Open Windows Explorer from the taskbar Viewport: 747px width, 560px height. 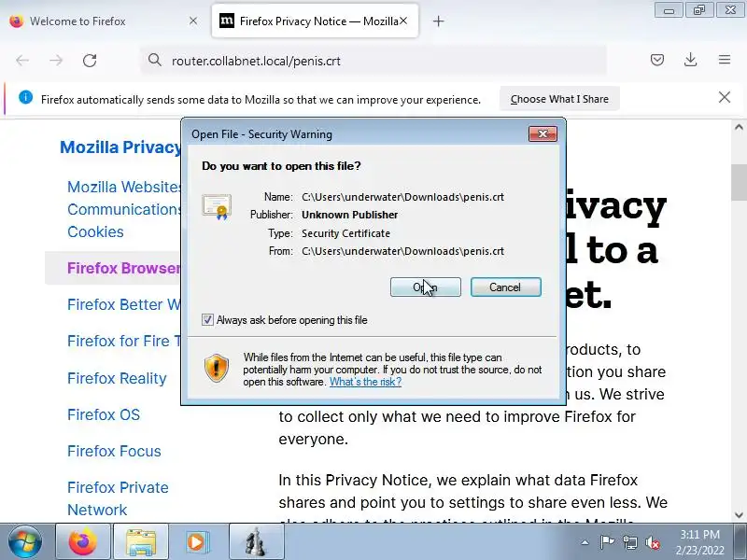(x=141, y=542)
